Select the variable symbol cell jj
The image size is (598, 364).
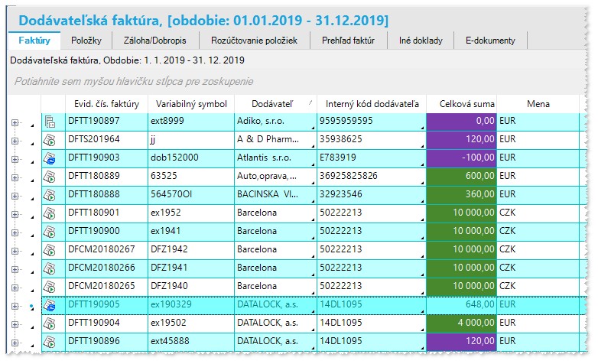coord(191,141)
